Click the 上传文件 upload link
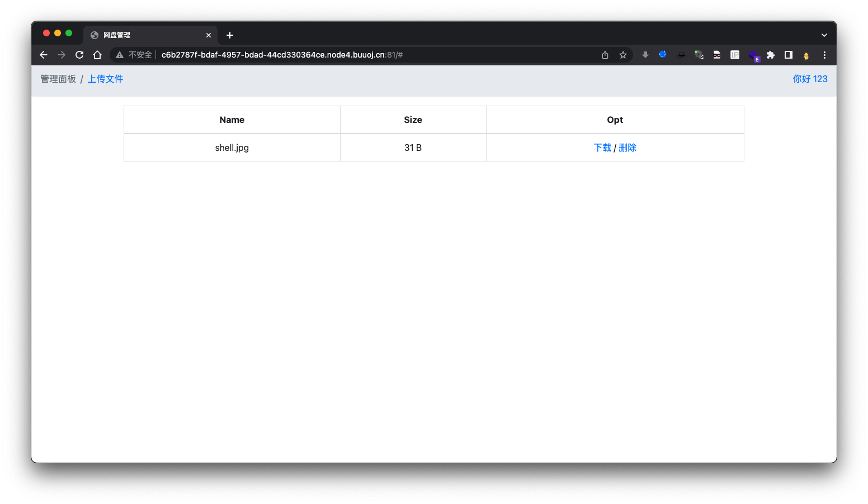 point(105,79)
